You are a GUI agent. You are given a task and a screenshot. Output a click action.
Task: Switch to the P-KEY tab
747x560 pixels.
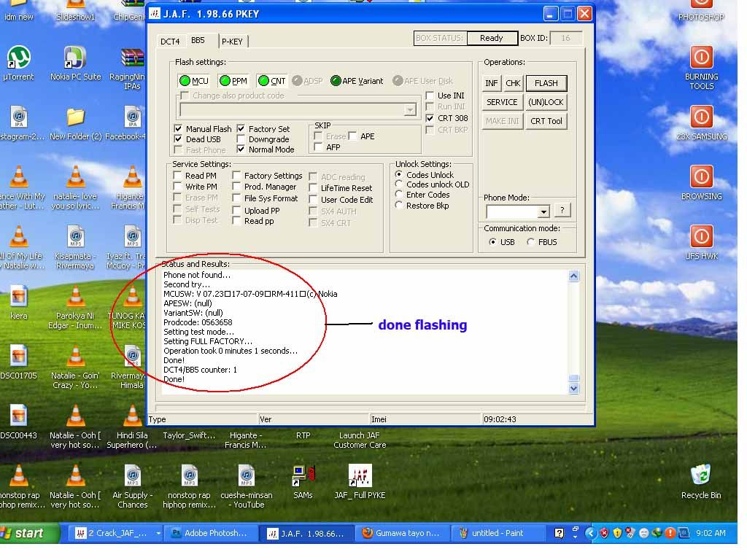pyautogui.click(x=232, y=42)
